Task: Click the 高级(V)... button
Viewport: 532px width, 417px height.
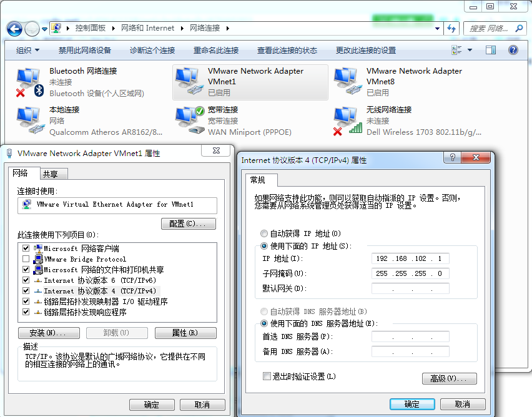Action: (x=449, y=378)
